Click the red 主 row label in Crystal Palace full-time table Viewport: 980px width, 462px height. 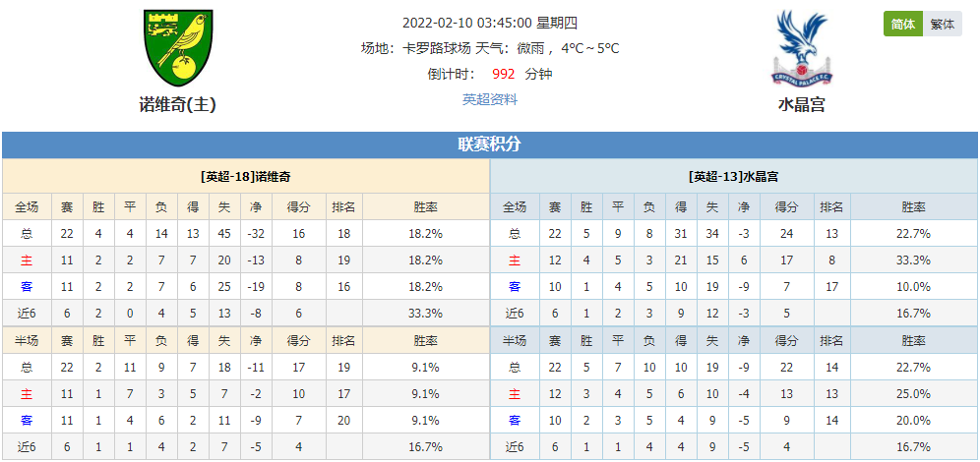pyautogui.click(x=515, y=260)
